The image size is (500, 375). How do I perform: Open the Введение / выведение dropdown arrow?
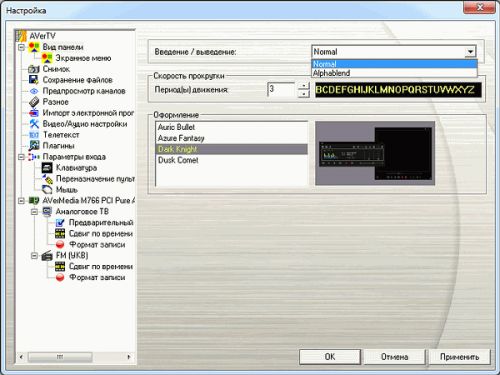click(x=470, y=52)
